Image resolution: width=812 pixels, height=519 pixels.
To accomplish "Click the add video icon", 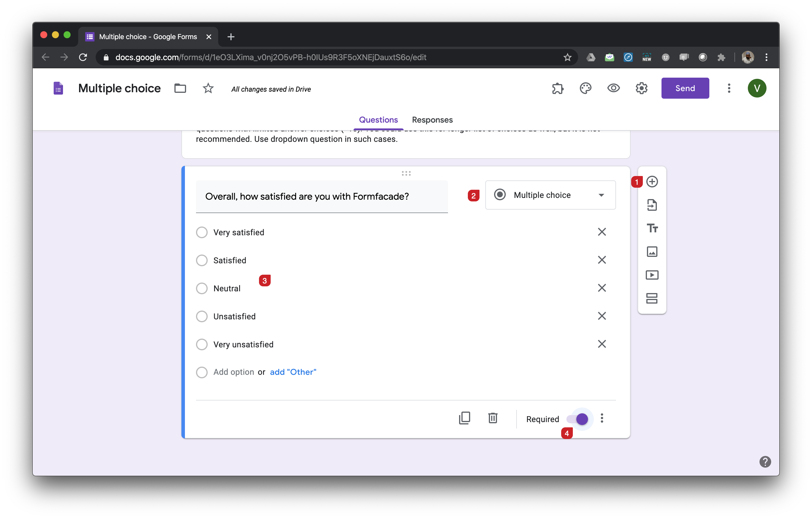I will coord(651,275).
